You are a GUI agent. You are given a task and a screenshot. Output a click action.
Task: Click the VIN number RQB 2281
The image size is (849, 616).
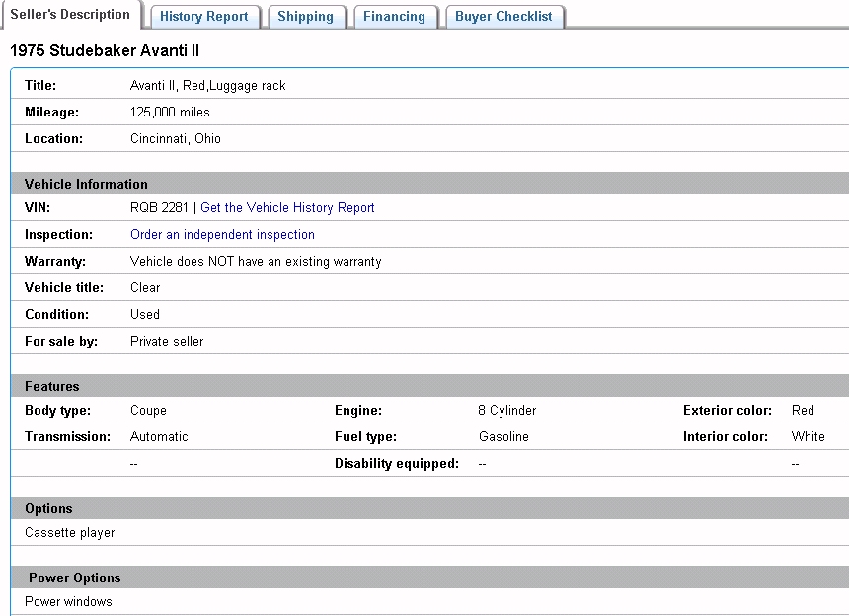click(159, 208)
